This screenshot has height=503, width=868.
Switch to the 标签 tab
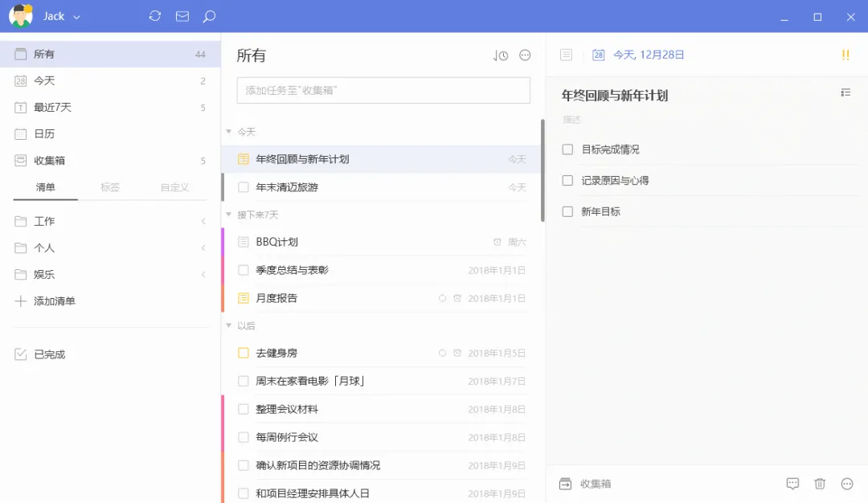point(110,187)
